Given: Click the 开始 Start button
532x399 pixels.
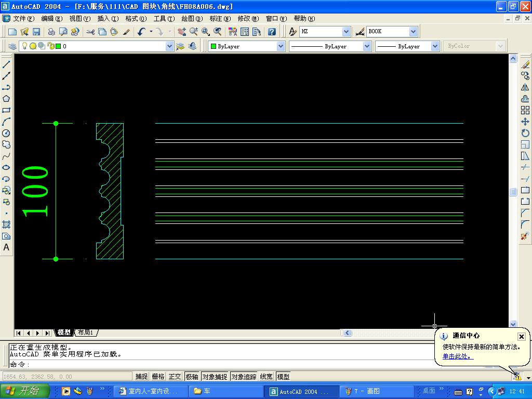Looking at the screenshot, I should [x=25, y=391].
